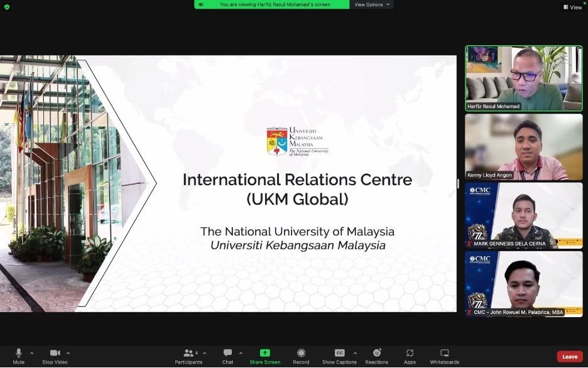The height and width of the screenshot is (368, 588).
Task: Check the green encryption shield icon
Action: 7,7
